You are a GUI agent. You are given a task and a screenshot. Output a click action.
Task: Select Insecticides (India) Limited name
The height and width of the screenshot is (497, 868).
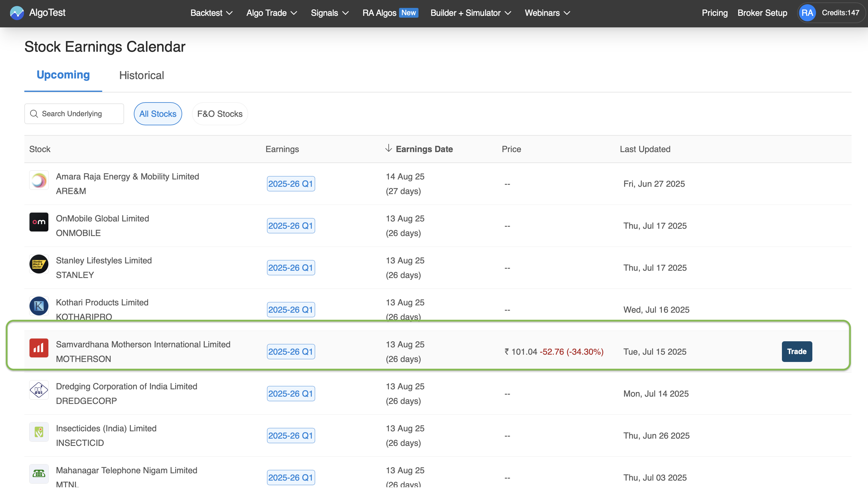click(x=106, y=428)
